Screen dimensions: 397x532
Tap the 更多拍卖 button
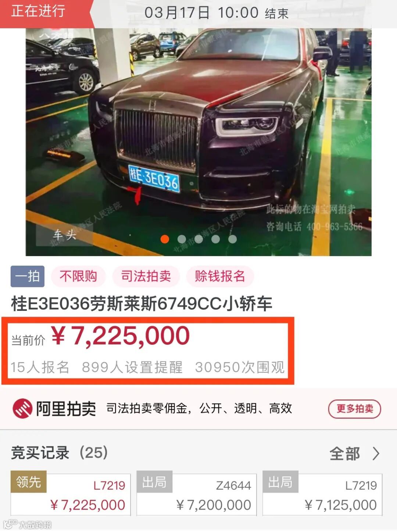(354, 409)
